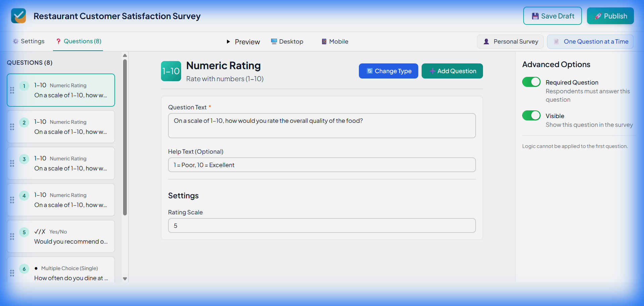Screen dimensions: 644x306
Task: Edit the Rating Scale value field
Action: pos(321,225)
